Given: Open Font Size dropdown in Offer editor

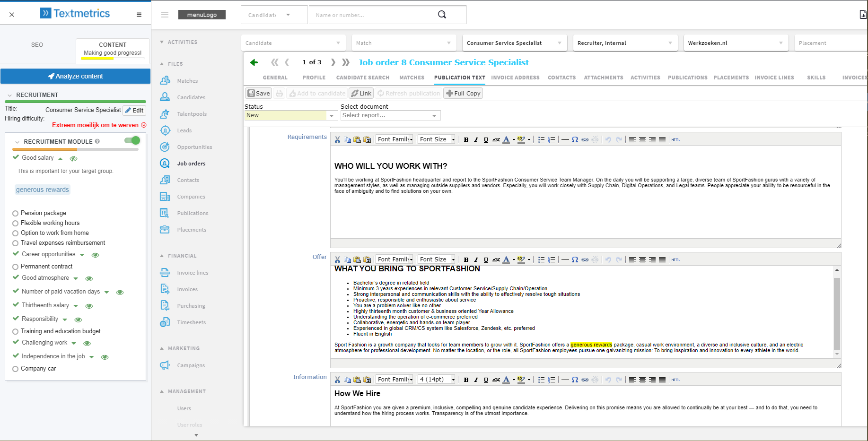Looking at the screenshot, I should (437, 259).
